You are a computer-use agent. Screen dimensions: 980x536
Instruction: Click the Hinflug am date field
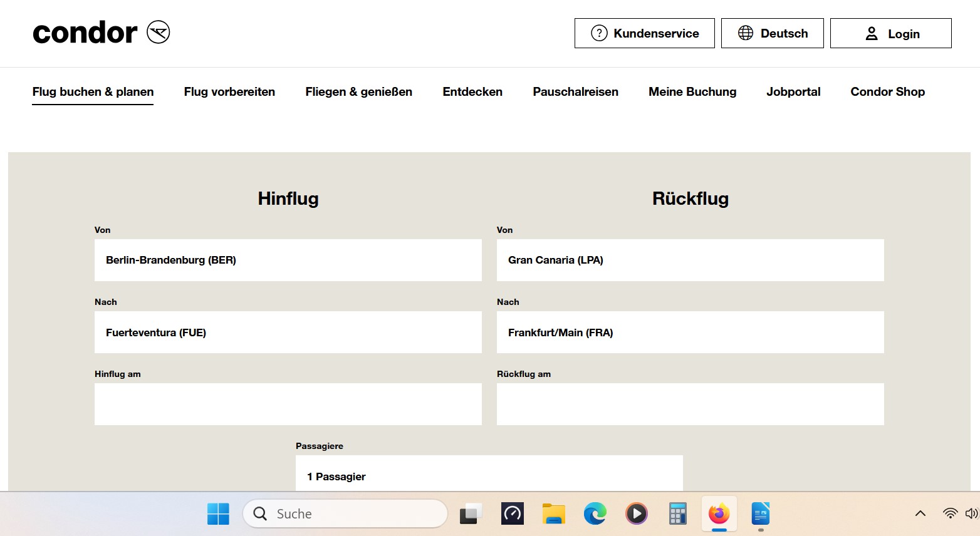click(x=288, y=404)
